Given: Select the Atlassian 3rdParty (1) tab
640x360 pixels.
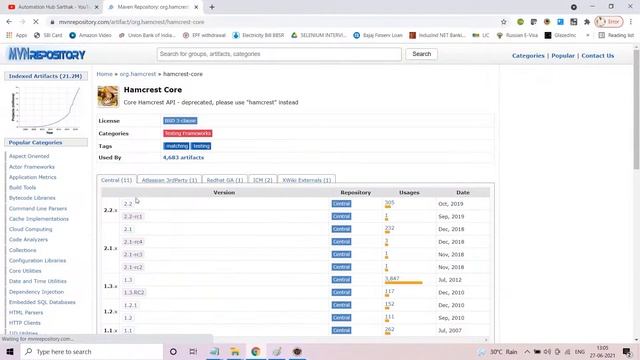Looking at the screenshot, I should [169, 180].
